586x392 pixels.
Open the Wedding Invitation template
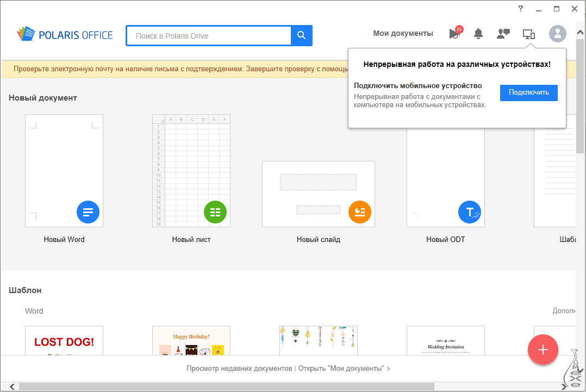[446, 340]
